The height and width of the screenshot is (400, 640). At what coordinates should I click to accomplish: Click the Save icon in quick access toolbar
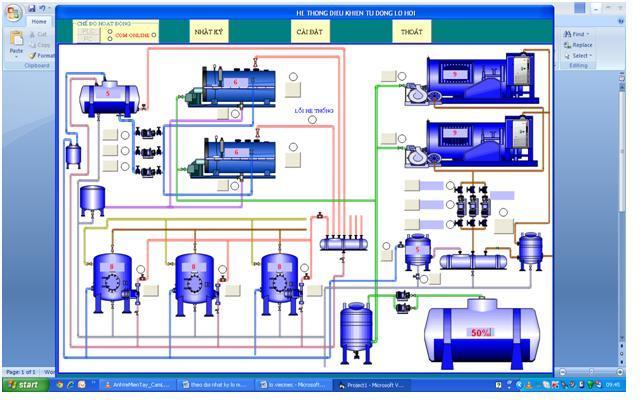pyautogui.click(x=32, y=8)
